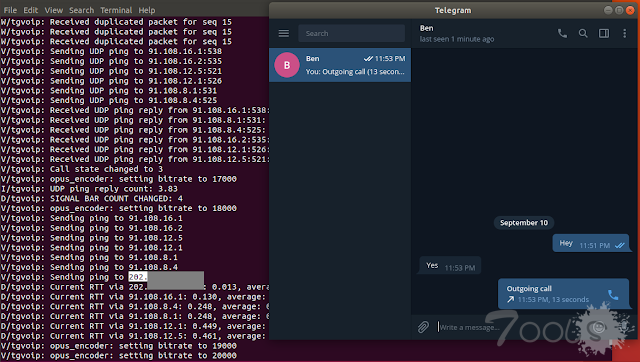Open the Terminal menu in menu bar
The image size is (640, 362).
click(x=116, y=10)
